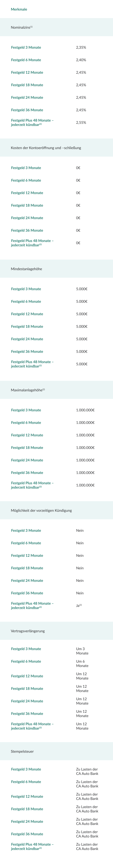The image size is (113, 868).
Task: Select Festgeld 12 Monate in the Nominalzins section
Action: [27, 72]
